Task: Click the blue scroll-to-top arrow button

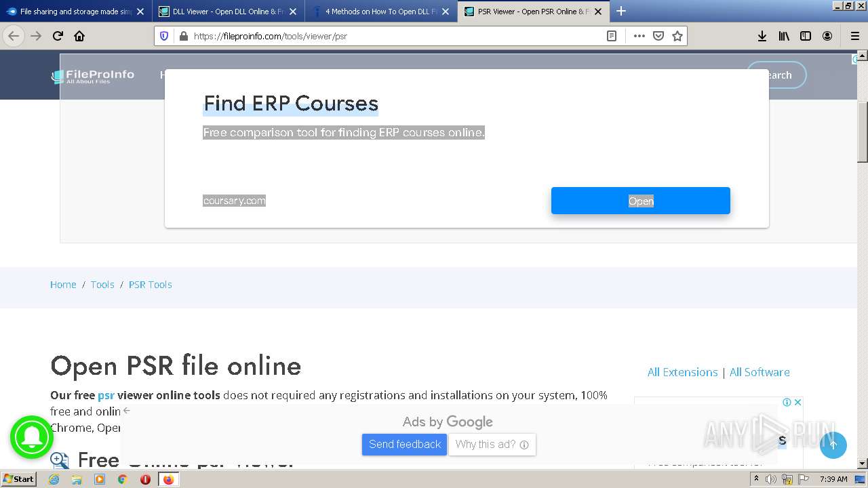Action: point(833,445)
